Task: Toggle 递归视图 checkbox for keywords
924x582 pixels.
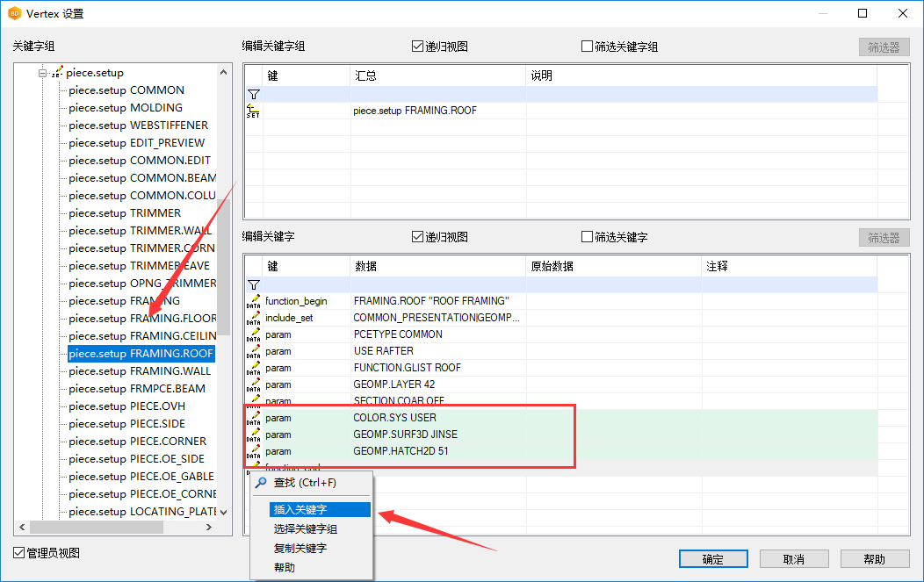Action: 417,237
